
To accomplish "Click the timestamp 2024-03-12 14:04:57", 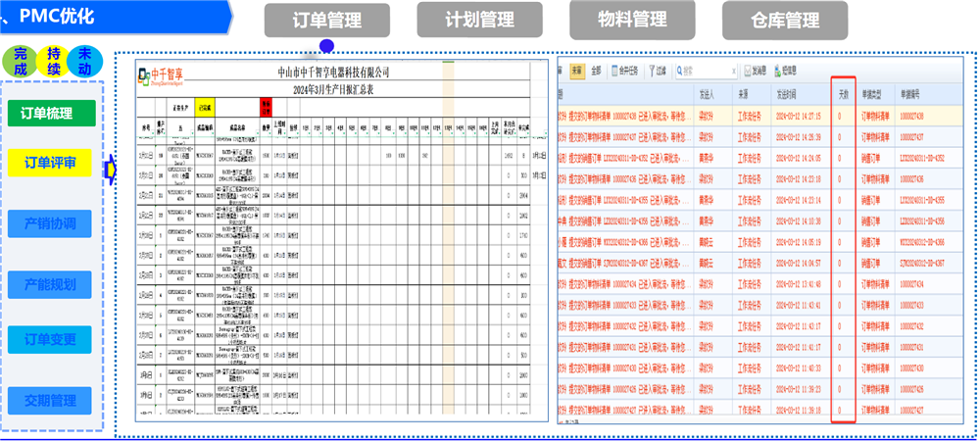I will point(798,263).
